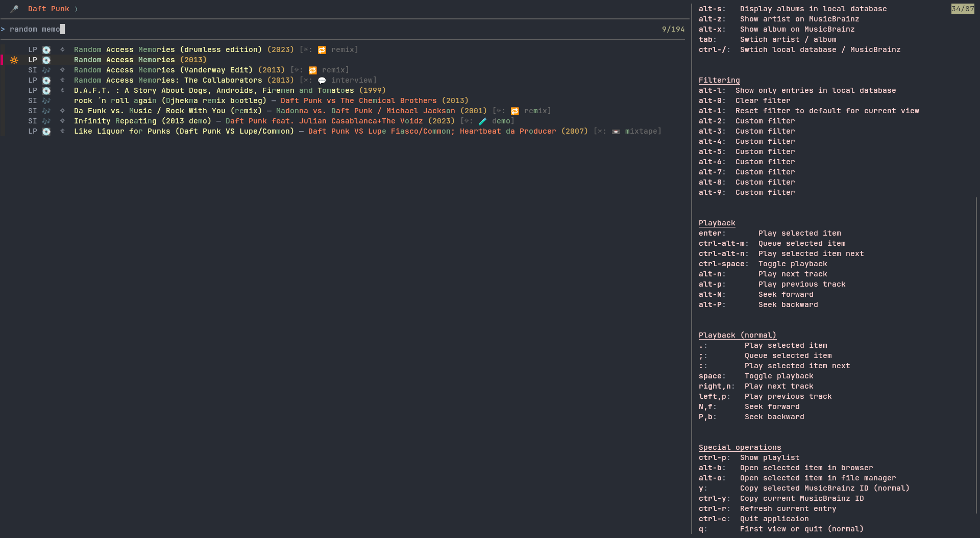
Task: Click the microphone artist icon beside Daft Punk
Action: pyautogui.click(x=14, y=9)
